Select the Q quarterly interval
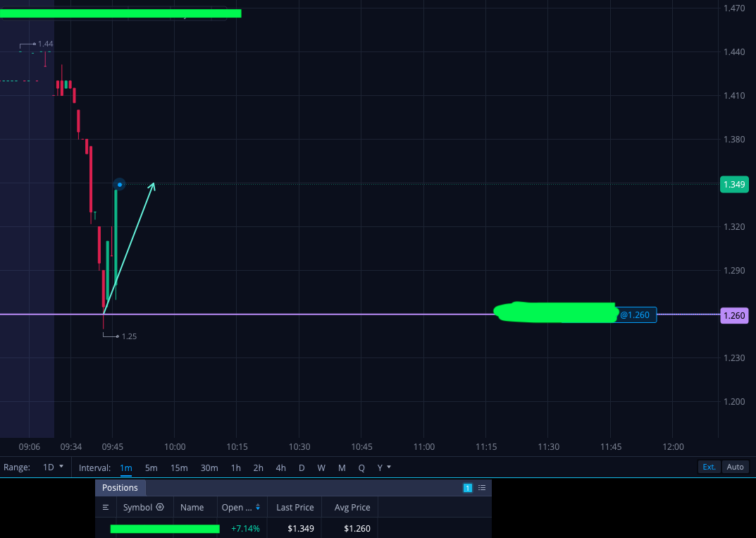The height and width of the screenshot is (538, 756). pyautogui.click(x=361, y=467)
